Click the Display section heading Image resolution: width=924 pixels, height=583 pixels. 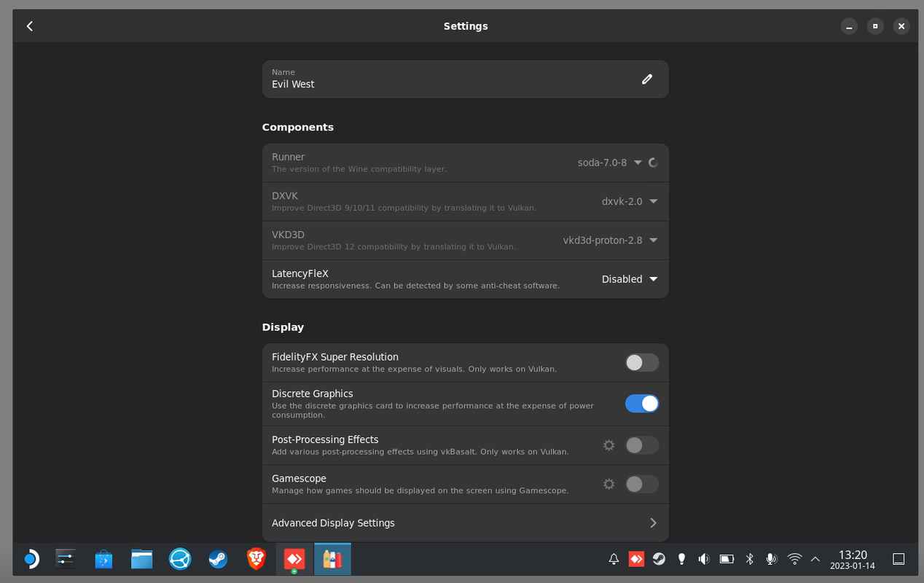pyautogui.click(x=283, y=327)
